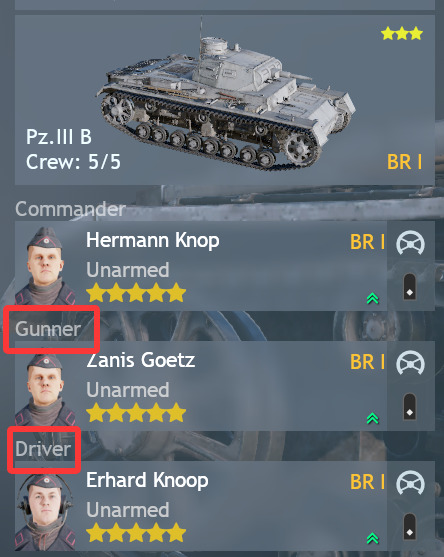Click Zanis Goetz's steering wheel icon

[410, 363]
